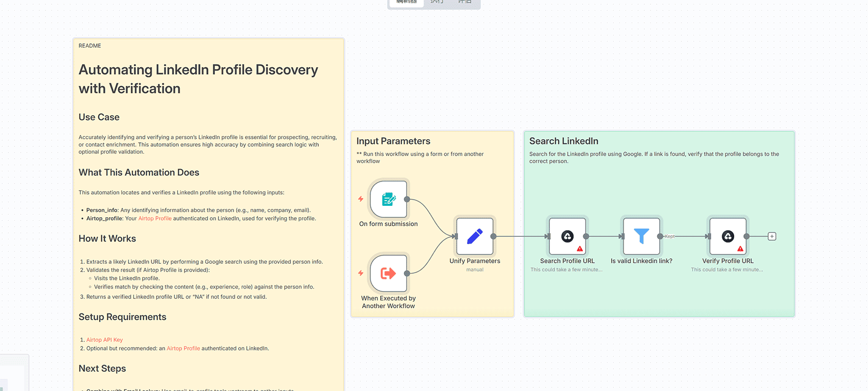
Task: Switch to the 编辑器 editor tab
Action: [x=407, y=2]
